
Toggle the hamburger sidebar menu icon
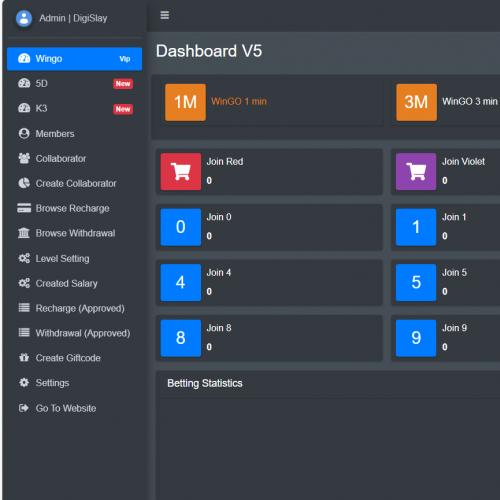165,15
